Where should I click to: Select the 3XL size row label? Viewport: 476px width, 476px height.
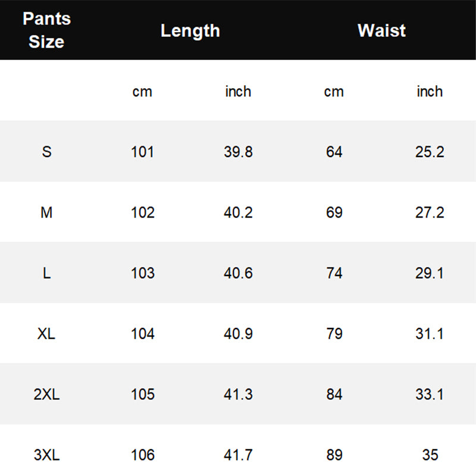[x=46, y=455]
